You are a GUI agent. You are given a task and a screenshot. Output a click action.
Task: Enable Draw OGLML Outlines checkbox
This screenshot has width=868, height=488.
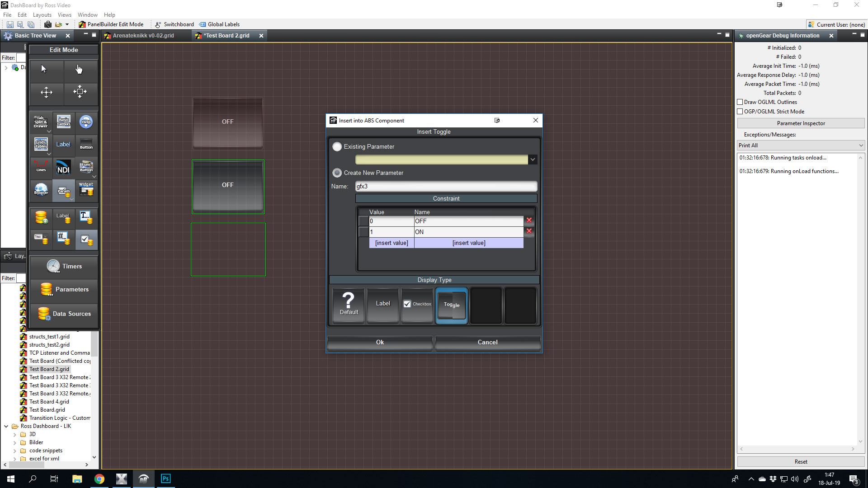pos(740,102)
